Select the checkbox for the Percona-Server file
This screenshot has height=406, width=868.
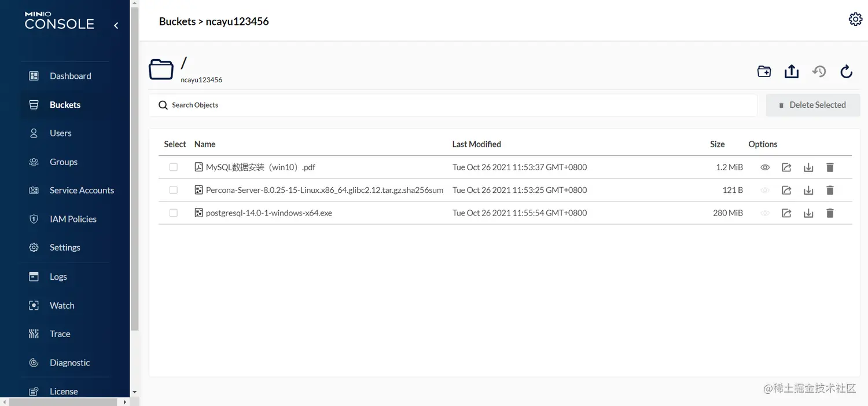coord(174,190)
